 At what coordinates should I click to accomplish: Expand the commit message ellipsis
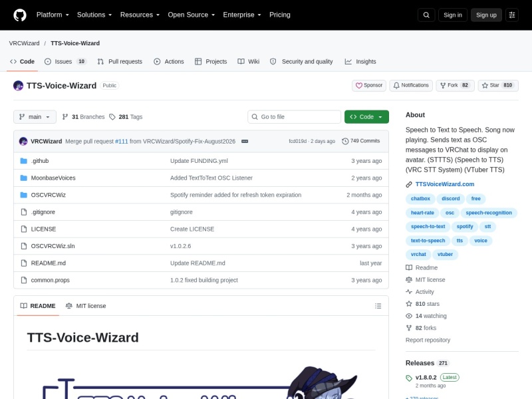click(245, 141)
